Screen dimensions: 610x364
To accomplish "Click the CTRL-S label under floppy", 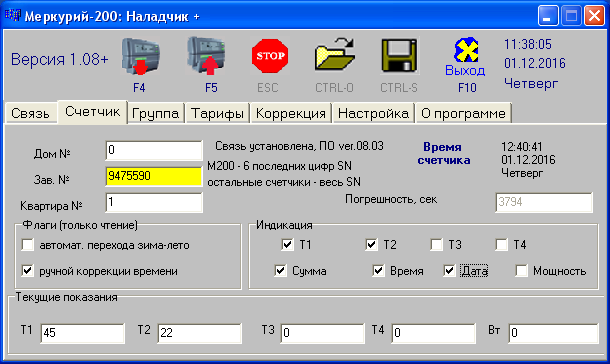I will (x=399, y=88).
